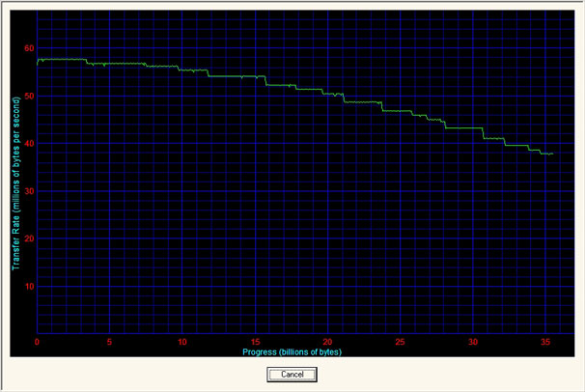The image size is (585, 392).
Task: Click the 15 label on progress axis
Action: 255,342
